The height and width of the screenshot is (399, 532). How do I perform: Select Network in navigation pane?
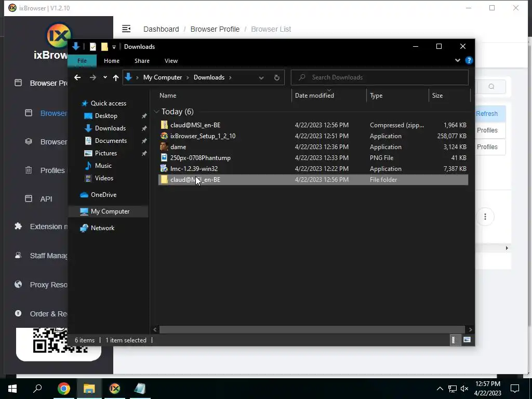click(102, 228)
